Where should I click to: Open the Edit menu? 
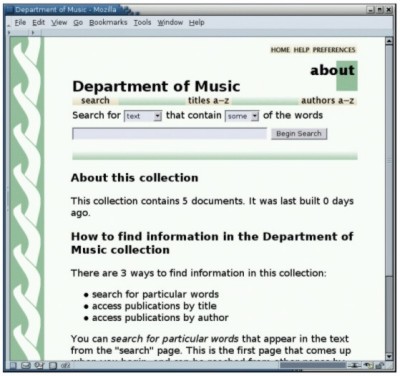point(38,22)
